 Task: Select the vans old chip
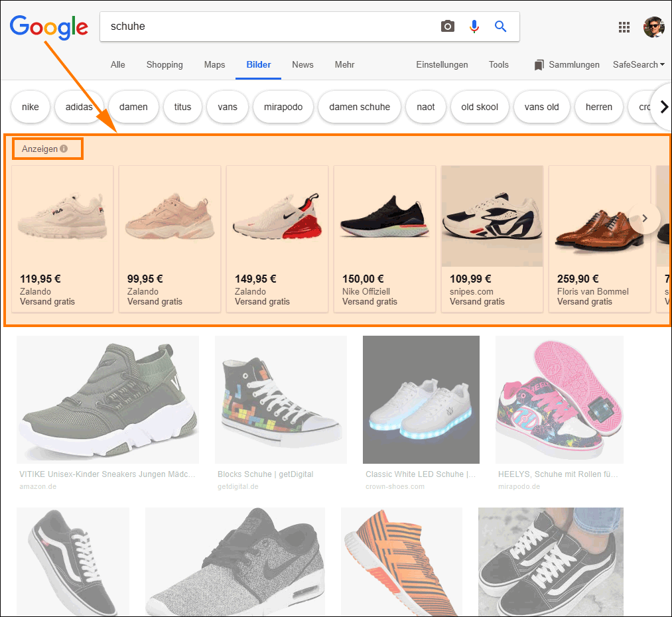point(542,107)
